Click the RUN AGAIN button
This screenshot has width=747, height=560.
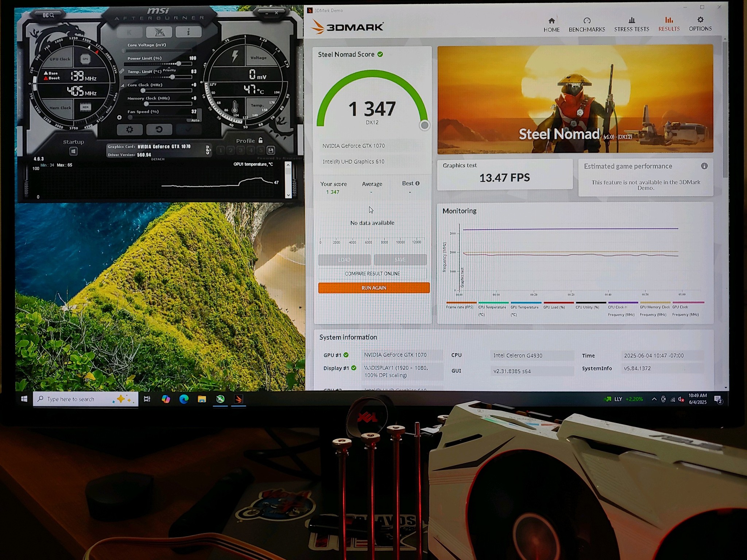tap(373, 288)
